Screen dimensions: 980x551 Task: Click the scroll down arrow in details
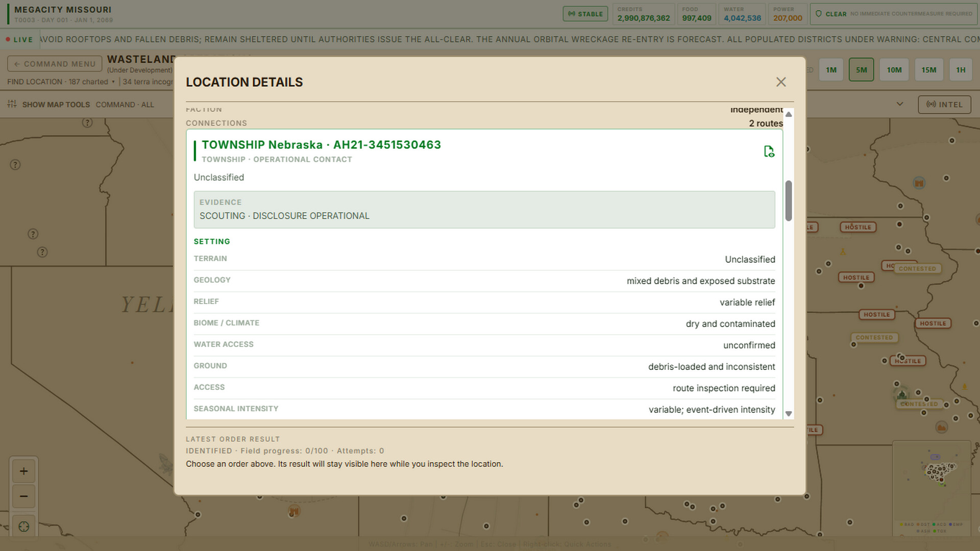tap(789, 414)
